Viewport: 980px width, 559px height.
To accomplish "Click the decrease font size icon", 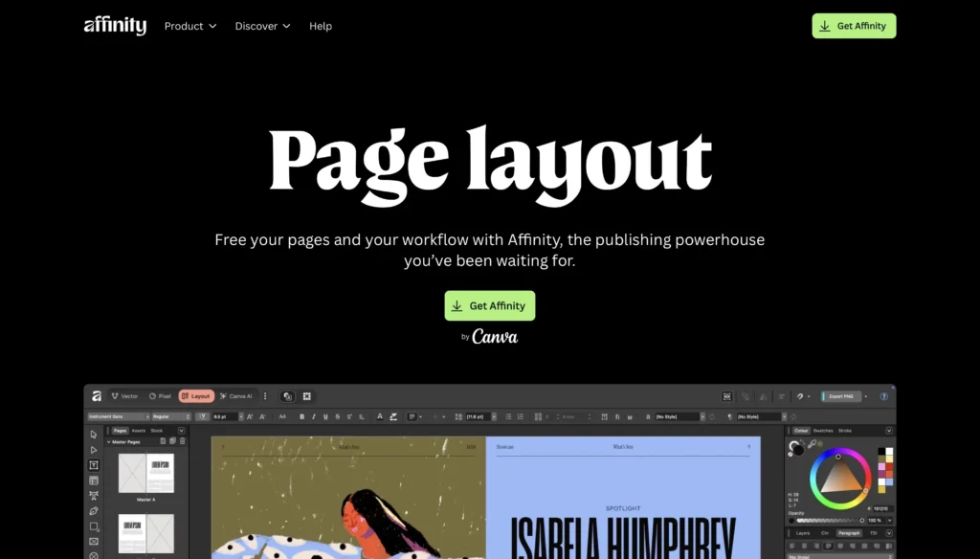I will [x=262, y=416].
